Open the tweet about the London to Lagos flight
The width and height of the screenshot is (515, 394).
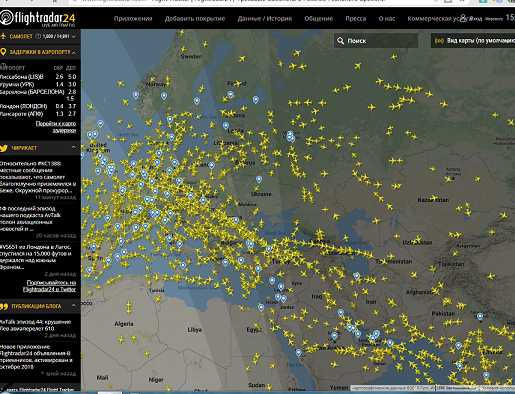pyautogui.click(x=36, y=257)
